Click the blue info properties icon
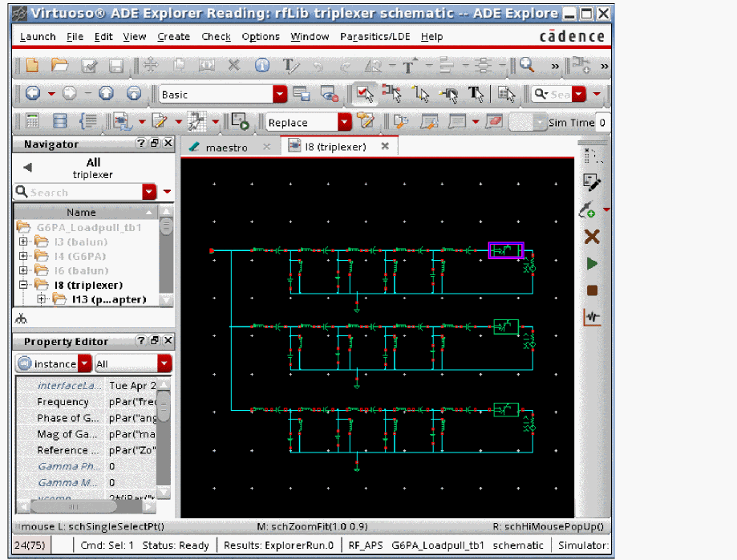Viewport: 737px width, 560px height. click(x=261, y=66)
